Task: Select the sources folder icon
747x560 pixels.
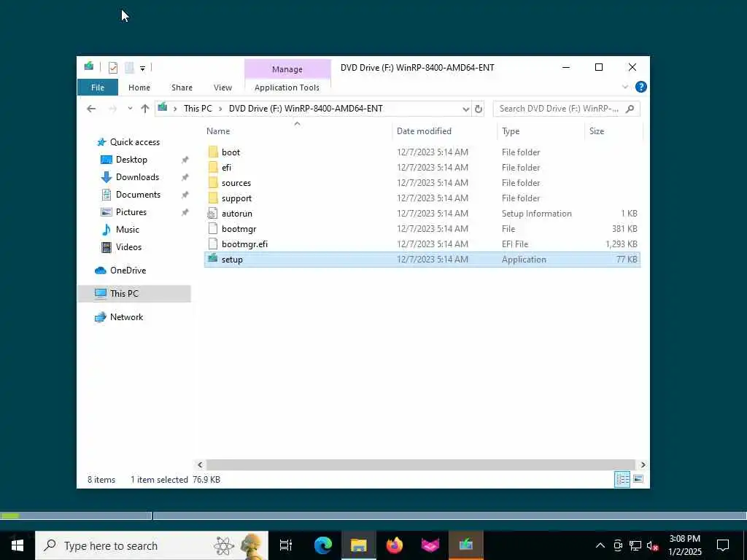Action: [x=213, y=183]
